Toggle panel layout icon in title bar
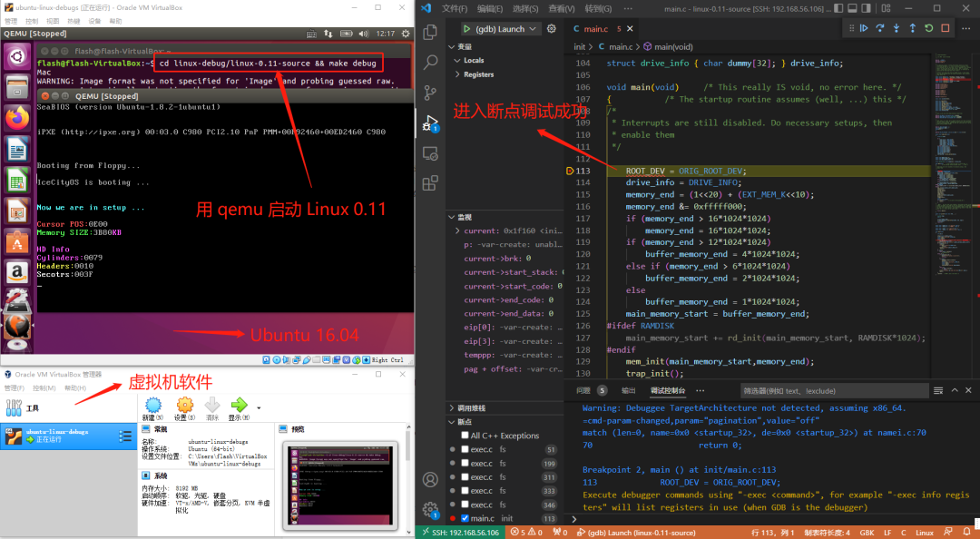The width and height of the screenshot is (980, 539). tap(852, 8)
